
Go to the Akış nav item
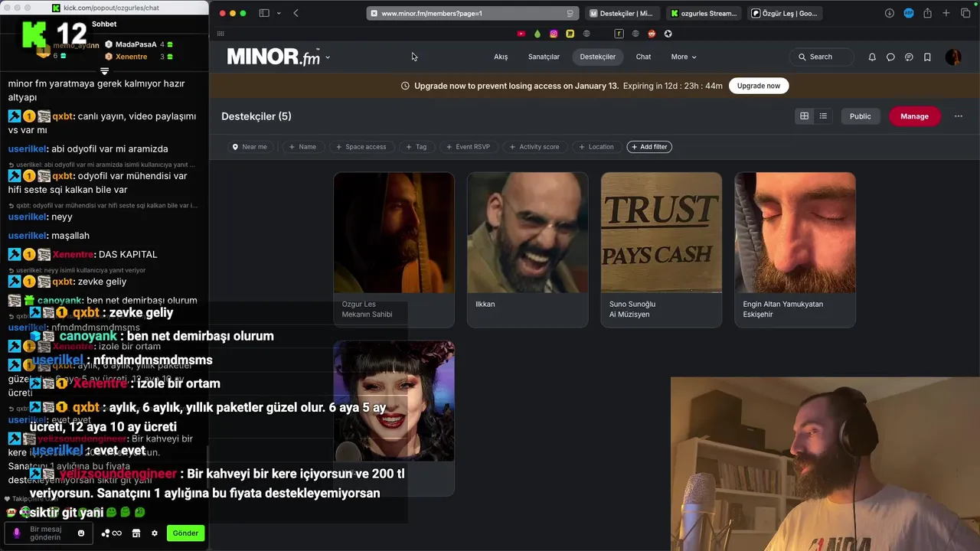(x=501, y=57)
